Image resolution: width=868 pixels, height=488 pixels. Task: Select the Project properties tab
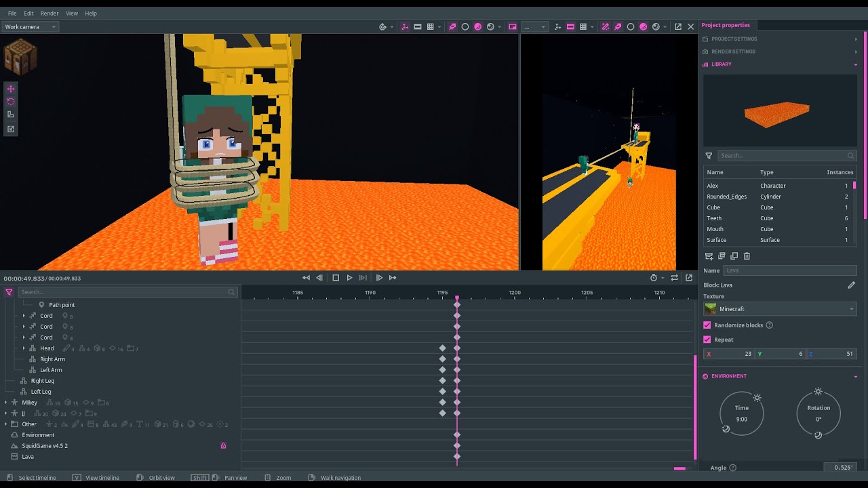tap(726, 25)
